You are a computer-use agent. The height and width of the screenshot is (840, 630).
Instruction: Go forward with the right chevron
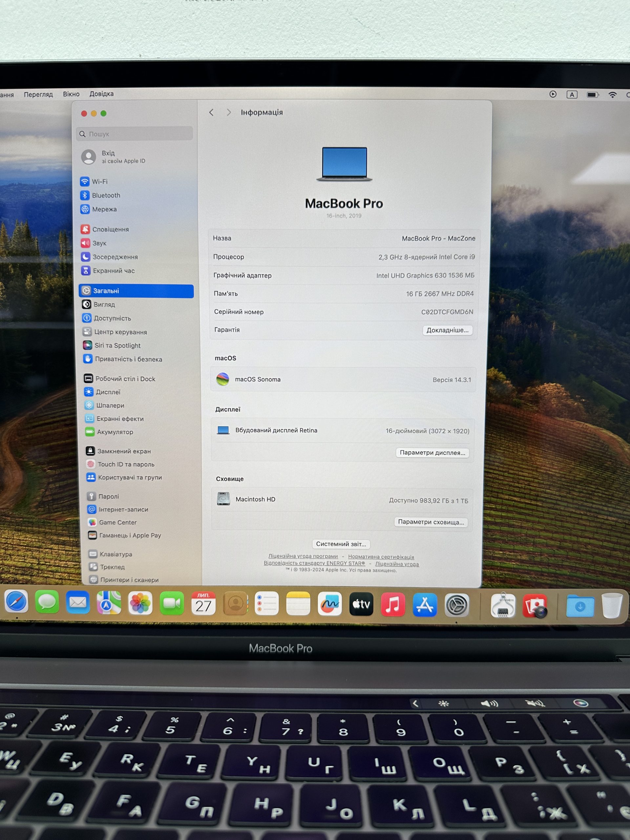[x=229, y=113]
